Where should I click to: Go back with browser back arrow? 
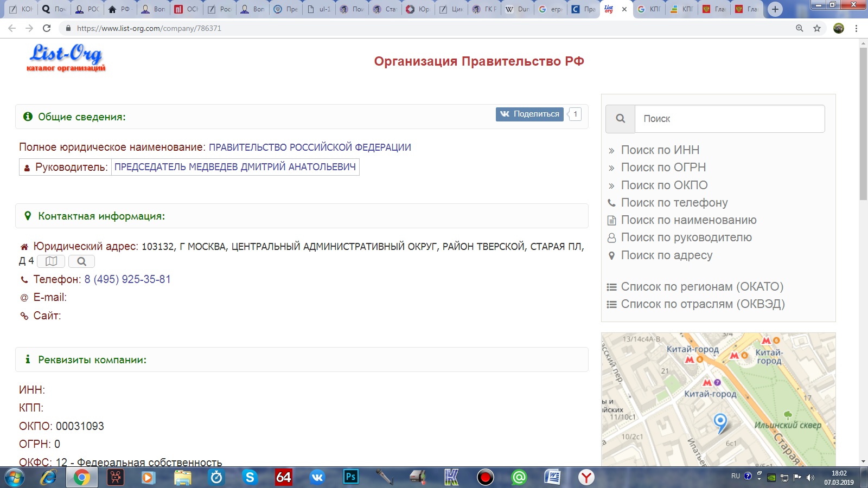(12, 28)
